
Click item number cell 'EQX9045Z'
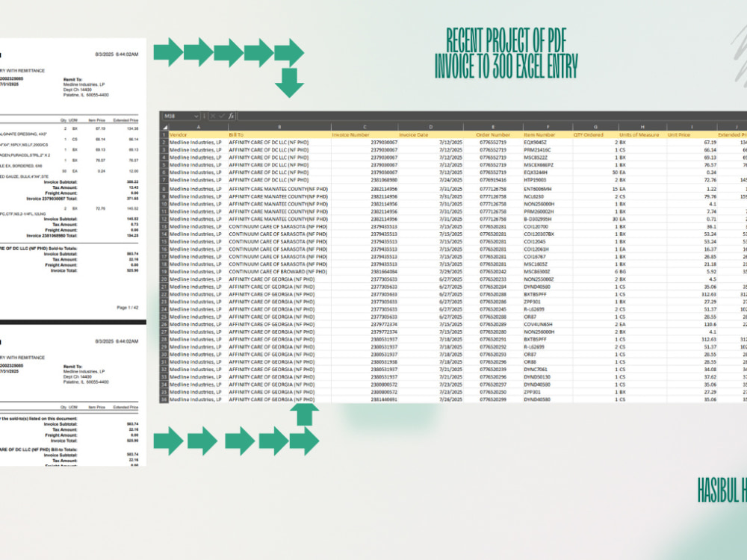548,143
